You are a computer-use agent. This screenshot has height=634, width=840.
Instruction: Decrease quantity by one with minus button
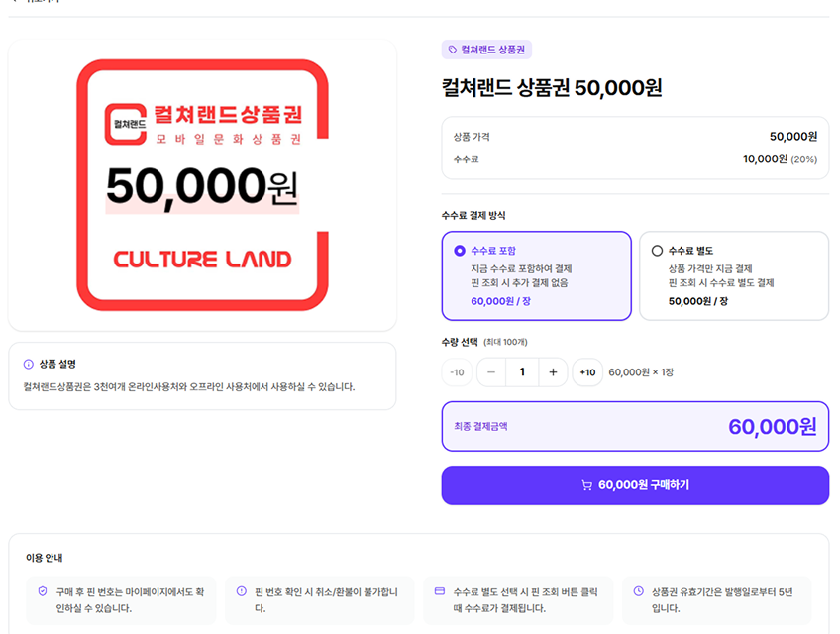[x=491, y=372]
